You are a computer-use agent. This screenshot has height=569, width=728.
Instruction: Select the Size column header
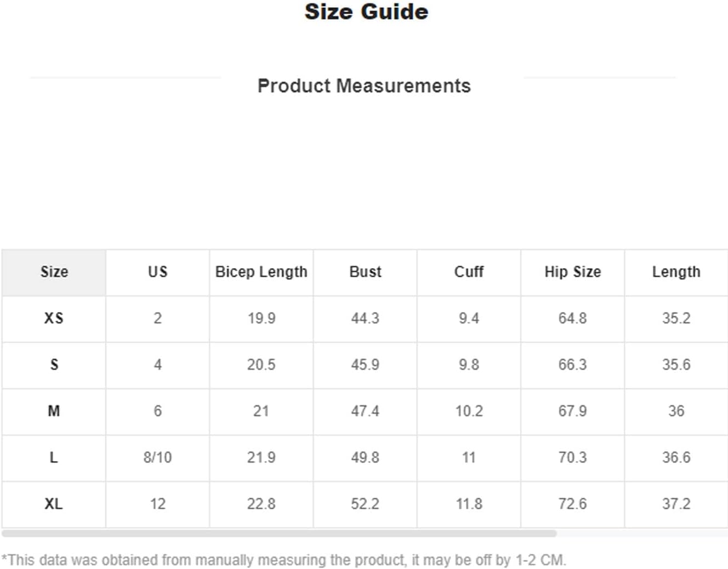[x=54, y=272]
